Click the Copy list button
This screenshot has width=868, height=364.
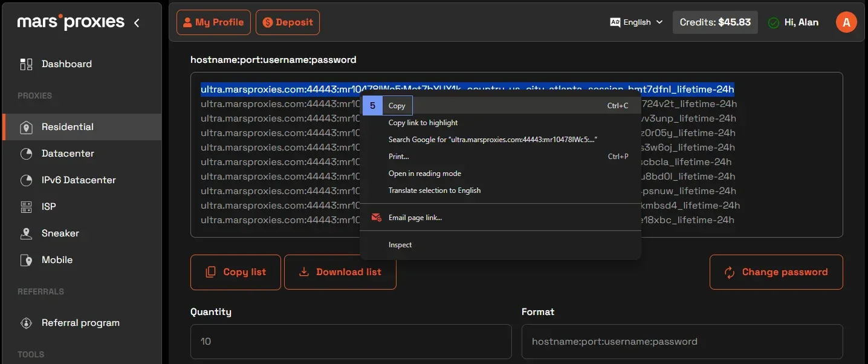[236, 272]
